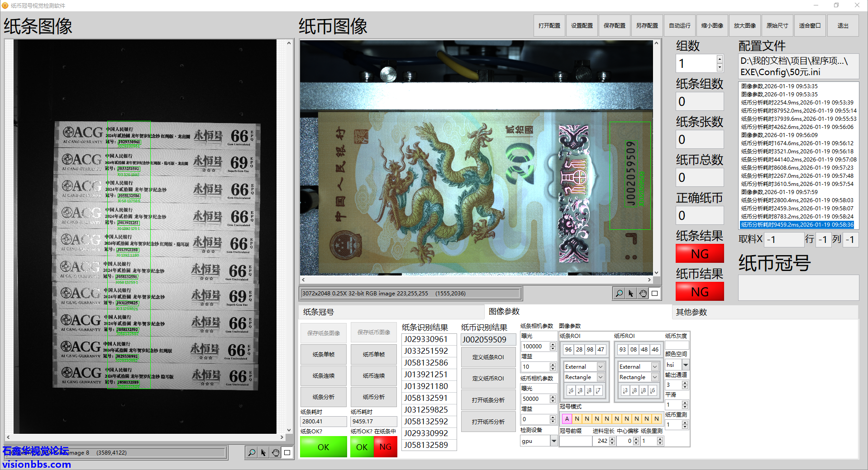The image size is (868, 470).
Task: Select the arrow pointer tool under banknote image
Action: [x=631, y=294]
